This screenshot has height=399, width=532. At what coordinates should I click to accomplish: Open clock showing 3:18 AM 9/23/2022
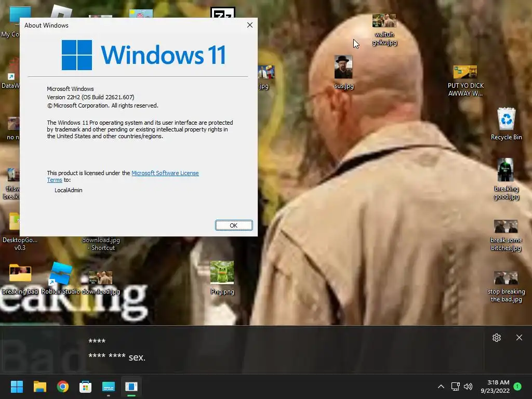tap(495, 387)
